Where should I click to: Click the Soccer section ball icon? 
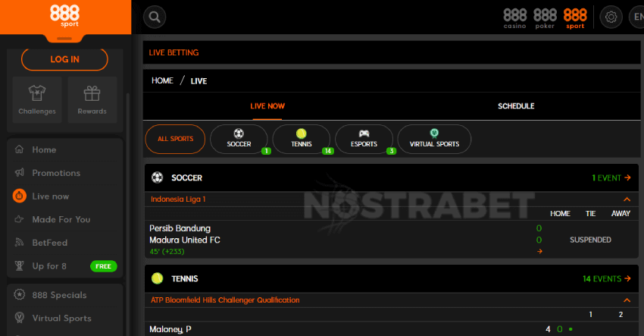tap(158, 177)
